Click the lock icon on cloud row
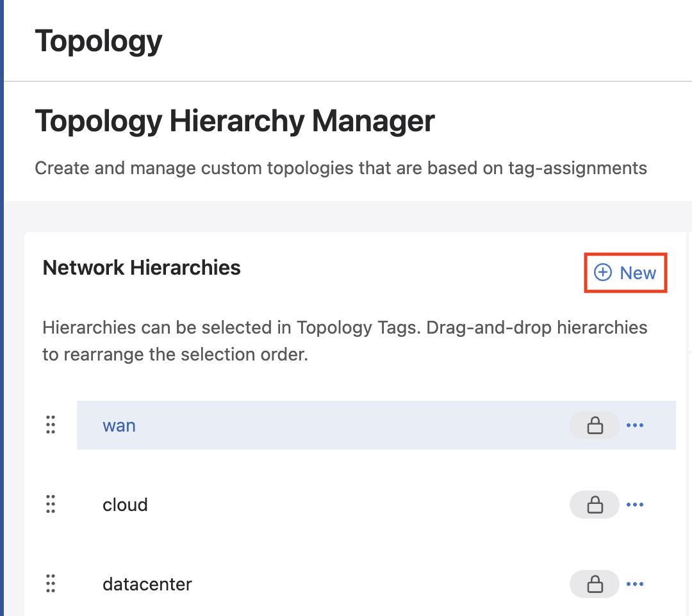Image resolution: width=692 pixels, height=616 pixels. 595,505
